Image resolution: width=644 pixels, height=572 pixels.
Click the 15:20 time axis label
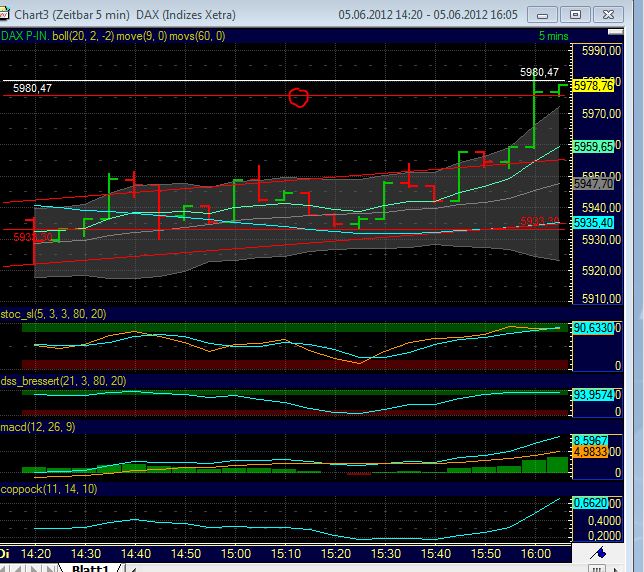pyautogui.click(x=336, y=554)
